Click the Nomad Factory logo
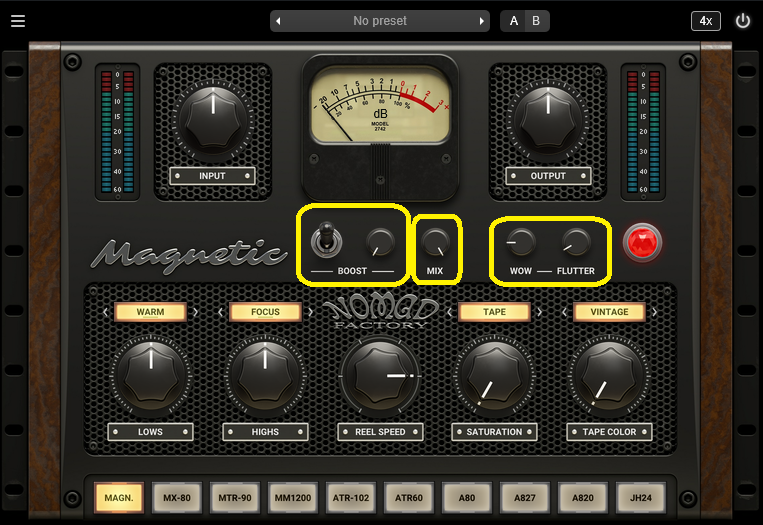 click(380, 312)
